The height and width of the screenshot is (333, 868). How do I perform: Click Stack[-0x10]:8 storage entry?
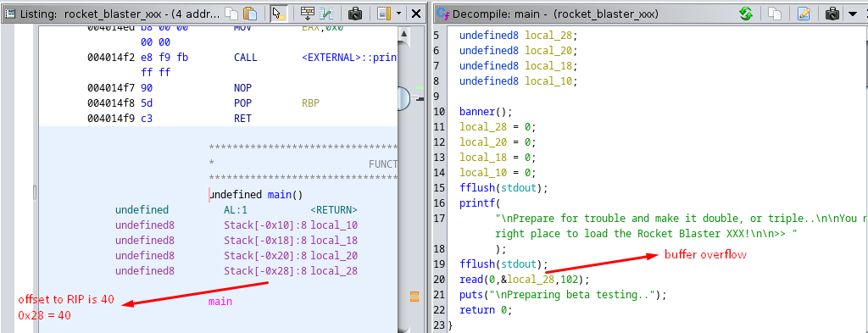(x=265, y=225)
